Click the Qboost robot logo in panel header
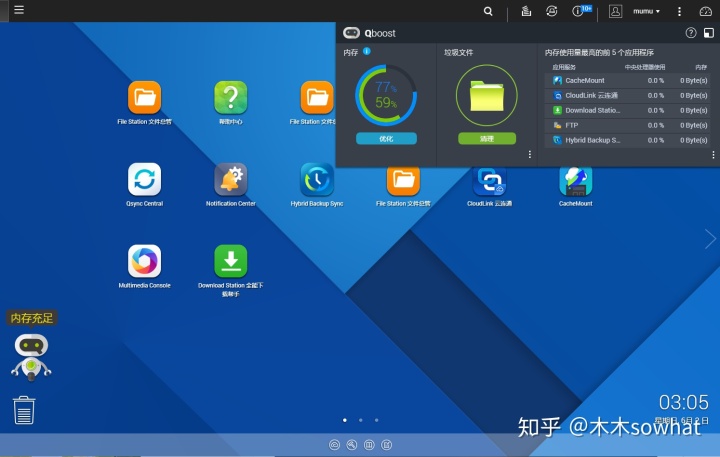720x457 pixels. (351, 33)
